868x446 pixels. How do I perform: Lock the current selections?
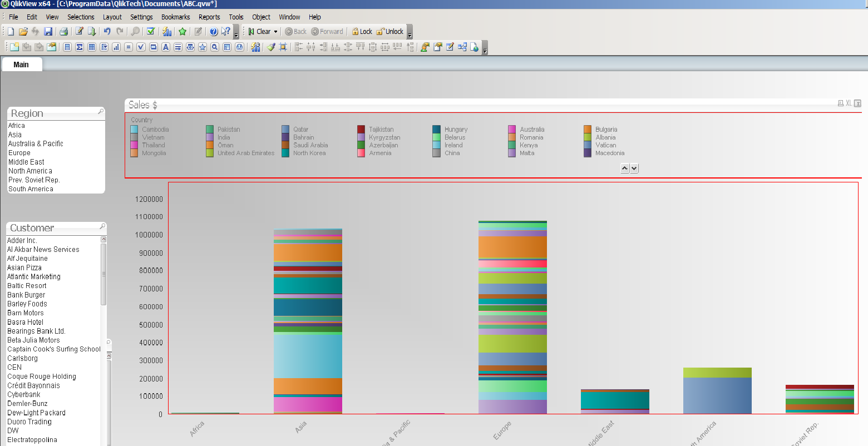[362, 32]
